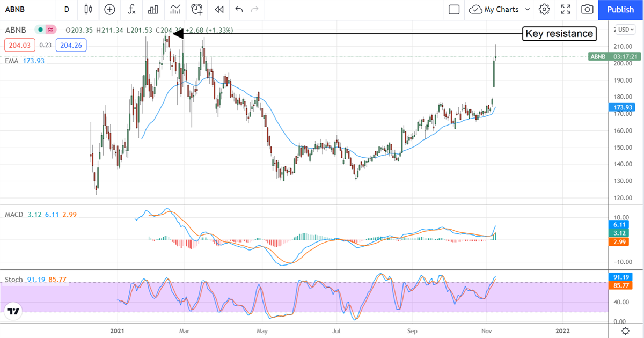Open the financials bar chart icon
This screenshot has width=644, height=338.
[x=153, y=9]
